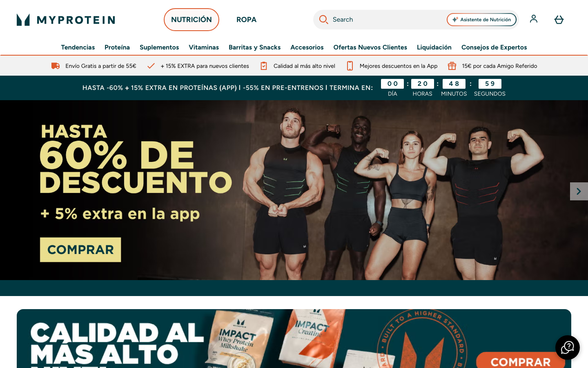Click the delivery truck icon

(x=56, y=66)
